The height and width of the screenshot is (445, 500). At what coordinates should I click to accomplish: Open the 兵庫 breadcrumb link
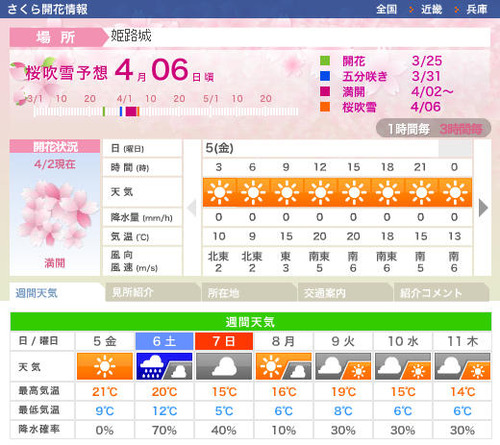477,9
